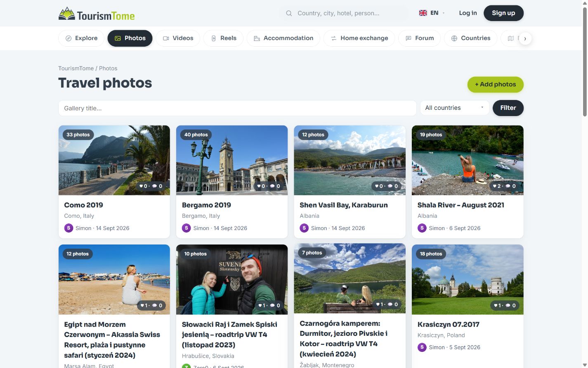Click heart icon on Czarnogóra kamperem thumbnail
The height and width of the screenshot is (368, 588).
click(378, 304)
